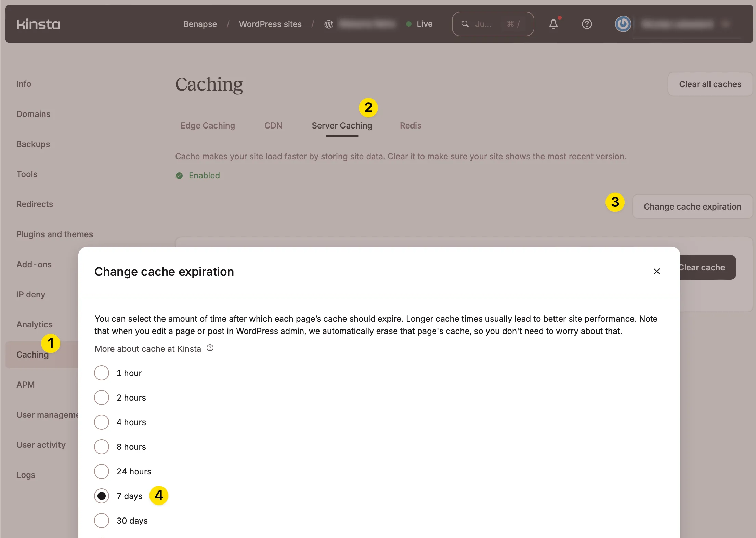
Task: Click the WordPress site icon in breadcrumb
Action: click(x=328, y=24)
